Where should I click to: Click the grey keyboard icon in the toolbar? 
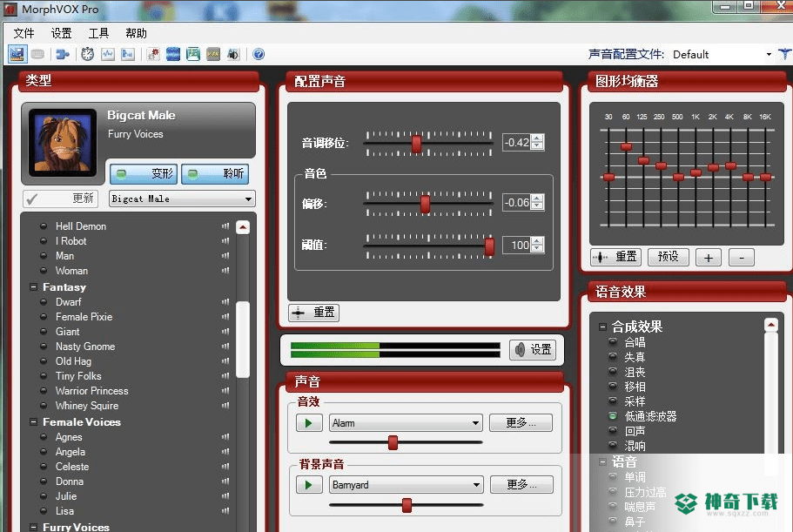tap(37, 54)
